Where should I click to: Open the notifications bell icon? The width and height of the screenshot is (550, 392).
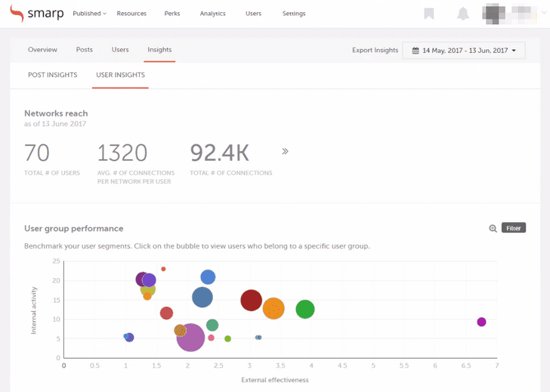click(463, 14)
